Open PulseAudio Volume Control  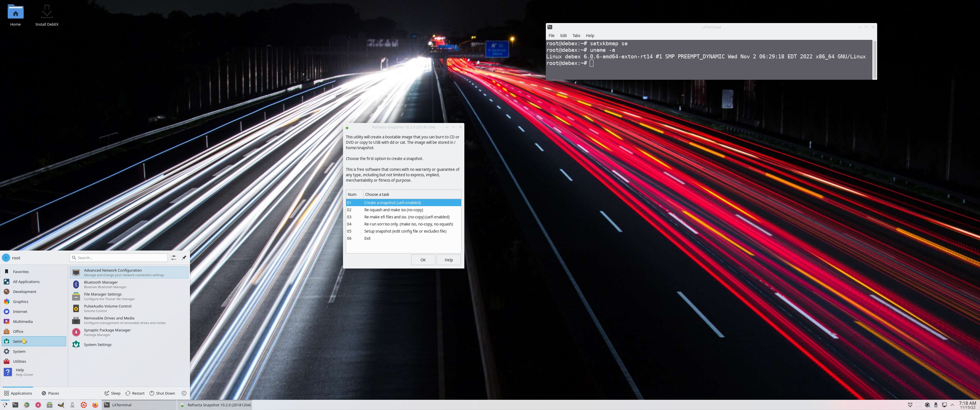pyautogui.click(x=108, y=308)
